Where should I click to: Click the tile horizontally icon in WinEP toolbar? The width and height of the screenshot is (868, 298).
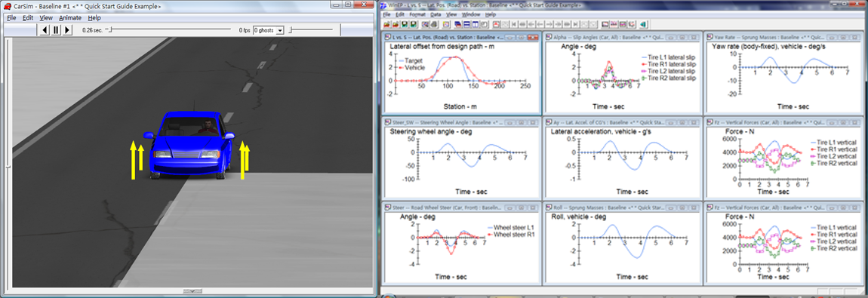[466, 24]
